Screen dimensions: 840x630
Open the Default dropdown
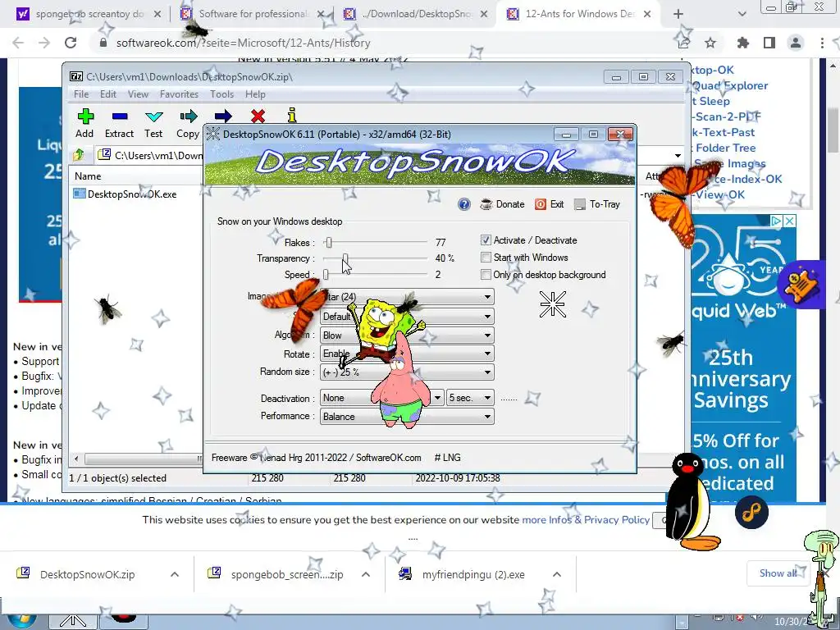pyautogui.click(x=407, y=316)
